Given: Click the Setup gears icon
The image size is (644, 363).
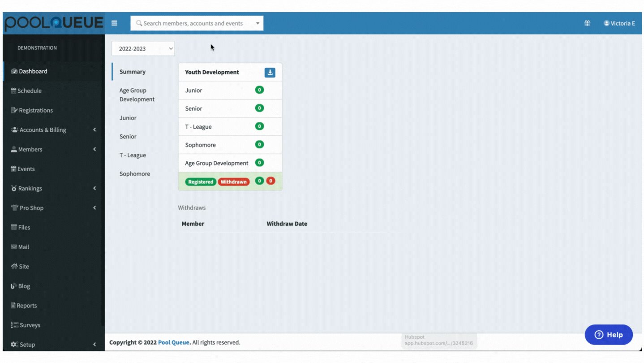Looking at the screenshot, I should pos(14,345).
